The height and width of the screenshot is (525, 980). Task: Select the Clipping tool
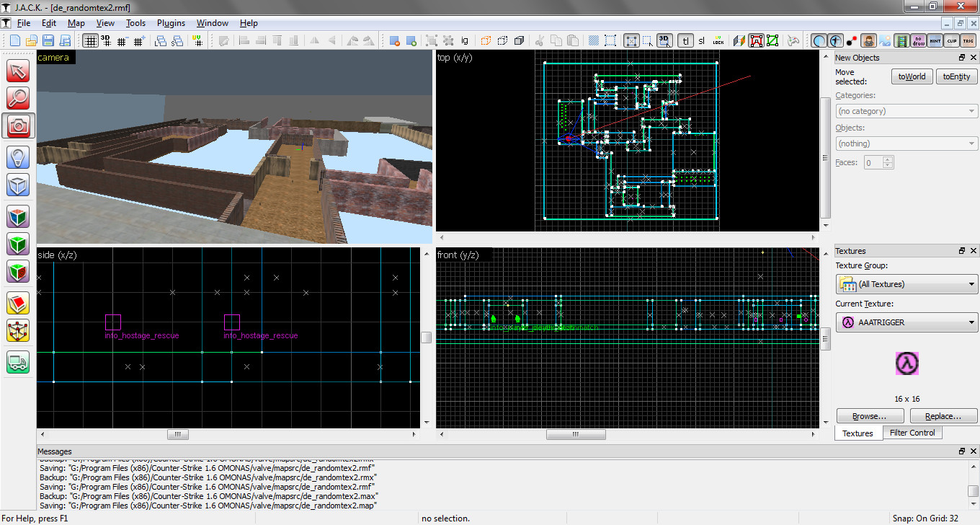point(18,303)
